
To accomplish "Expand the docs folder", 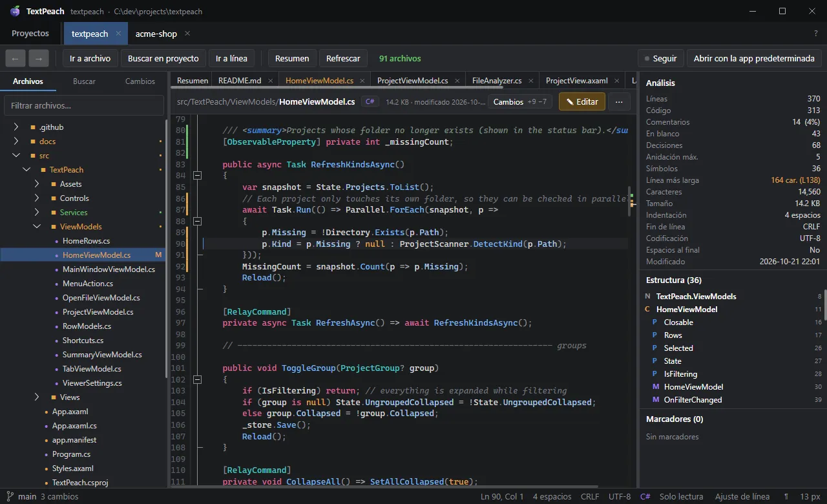I will click(x=16, y=142).
